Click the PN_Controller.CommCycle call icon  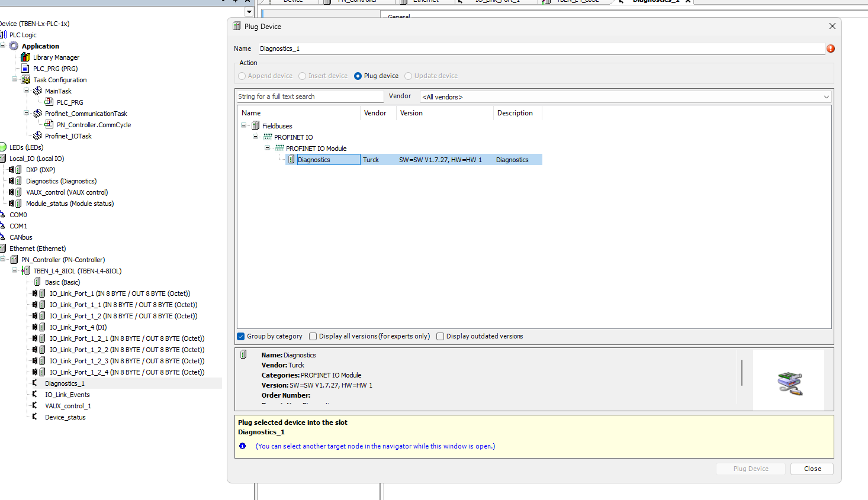coord(49,125)
